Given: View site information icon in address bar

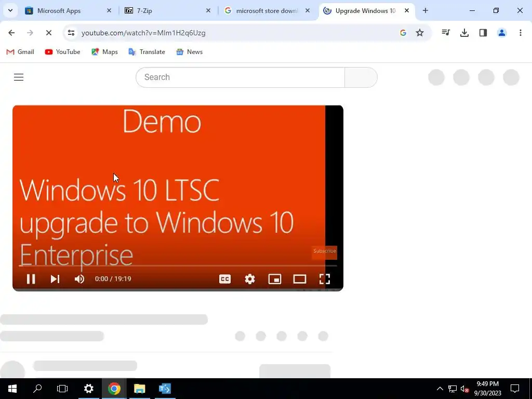Looking at the screenshot, I should (x=71, y=33).
